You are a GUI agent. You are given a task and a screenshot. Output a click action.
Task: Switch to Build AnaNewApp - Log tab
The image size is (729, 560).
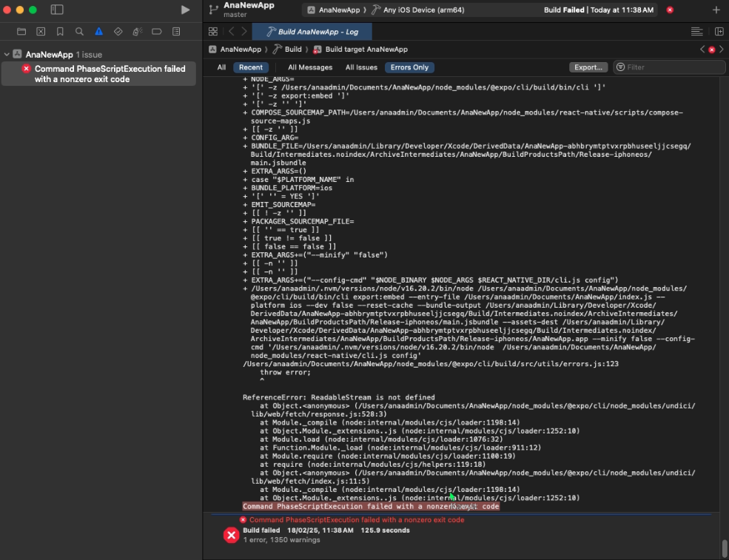click(312, 32)
